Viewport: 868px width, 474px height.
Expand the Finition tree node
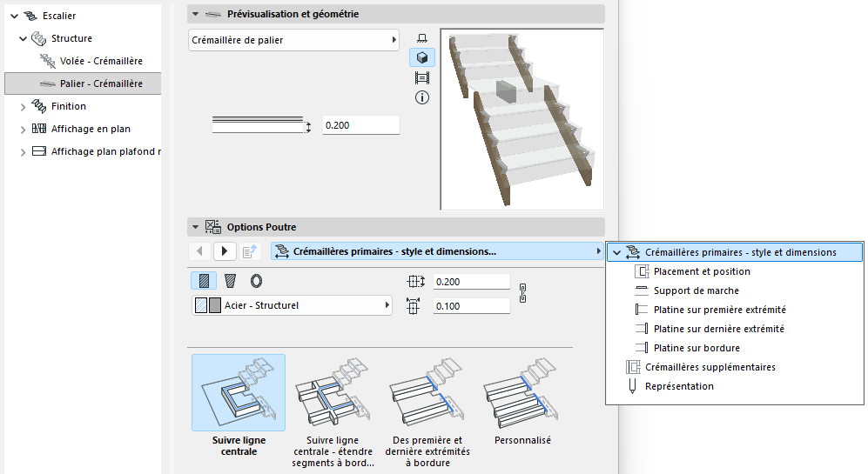[x=24, y=107]
